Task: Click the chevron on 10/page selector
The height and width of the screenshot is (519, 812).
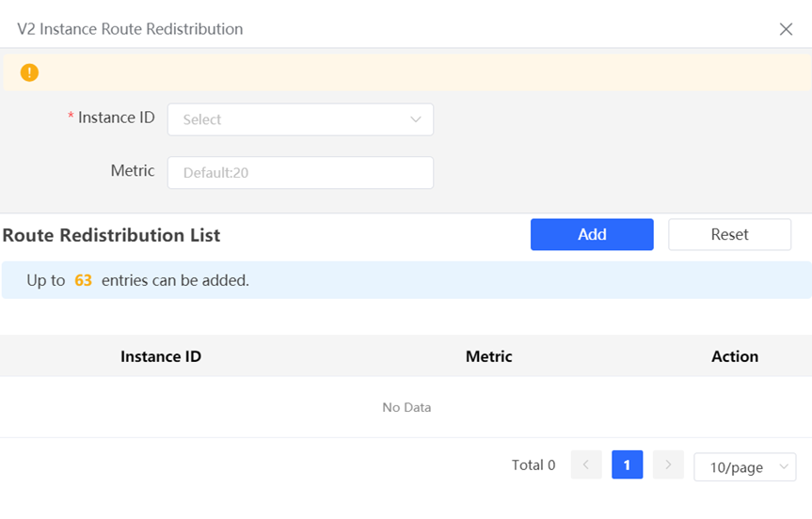Action: [x=784, y=466]
